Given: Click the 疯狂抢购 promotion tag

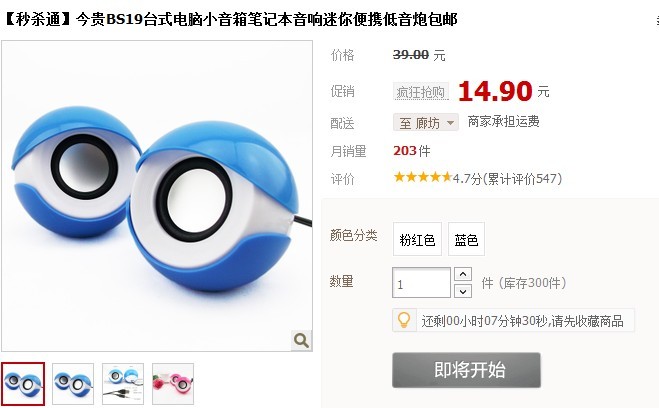Looking at the screenshot, I should click(421, 92).
